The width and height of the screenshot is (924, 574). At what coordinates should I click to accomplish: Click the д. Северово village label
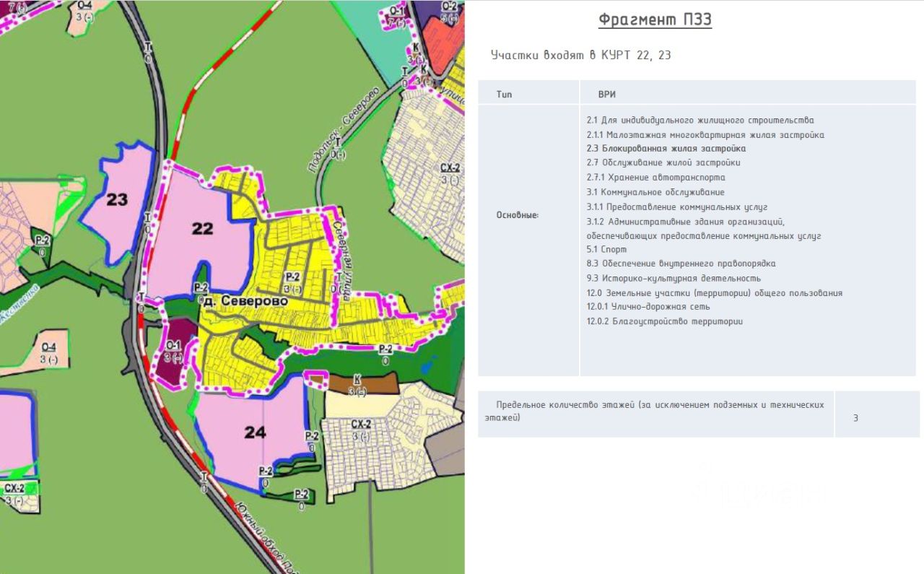pos(241,301)
